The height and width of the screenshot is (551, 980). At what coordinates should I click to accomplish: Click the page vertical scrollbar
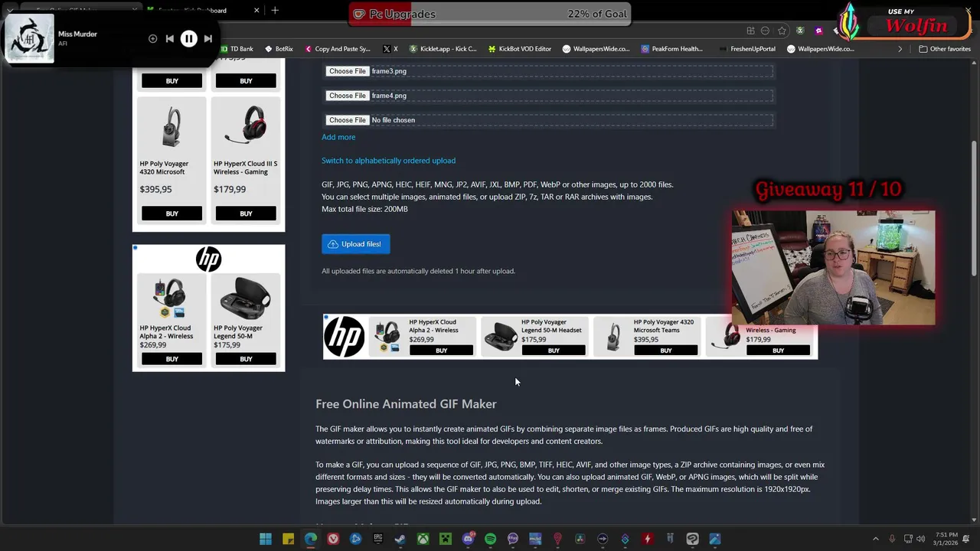[974, 208]
